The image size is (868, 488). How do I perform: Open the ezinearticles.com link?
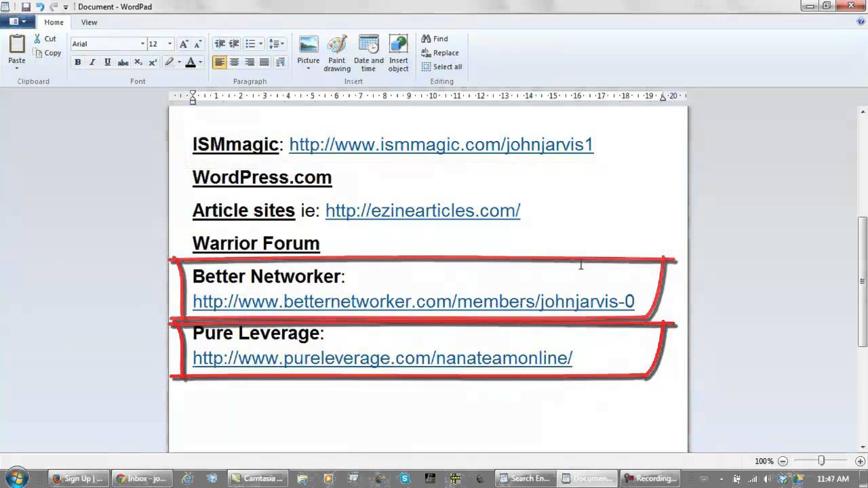pos(422,211)
